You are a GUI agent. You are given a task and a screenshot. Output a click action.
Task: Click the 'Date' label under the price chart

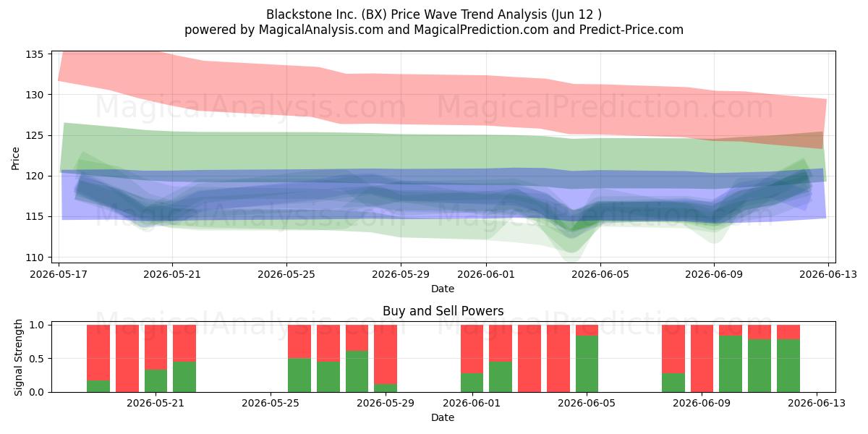(443, 289)
